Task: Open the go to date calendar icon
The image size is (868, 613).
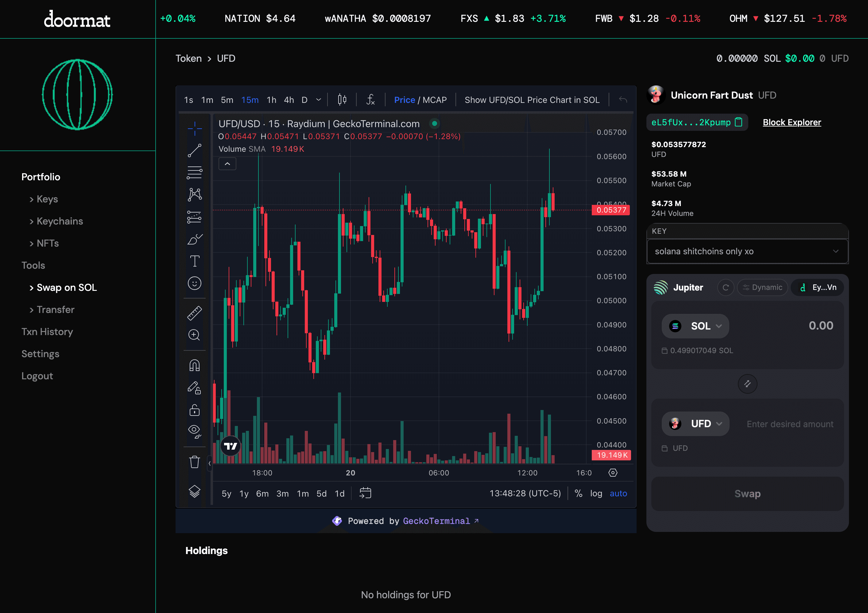Action: [x=365, y=493]
